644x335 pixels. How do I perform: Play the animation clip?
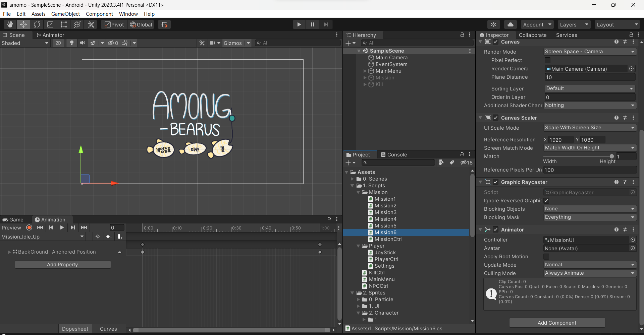[62, 227]
